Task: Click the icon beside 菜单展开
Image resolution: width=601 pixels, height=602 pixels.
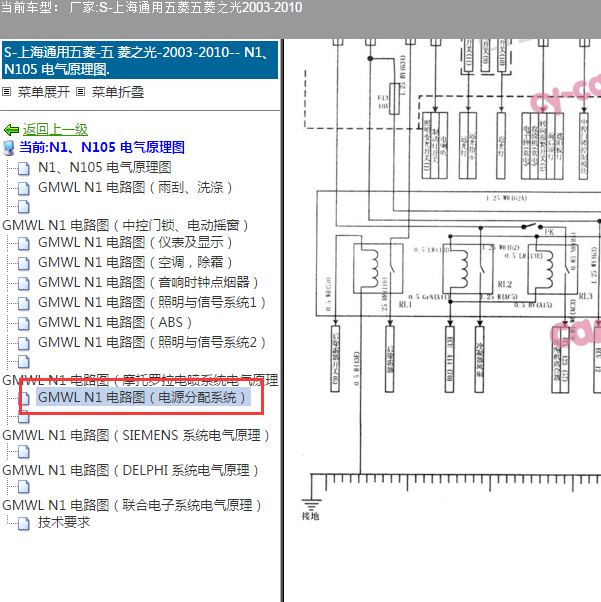Action: pos(7,92)
